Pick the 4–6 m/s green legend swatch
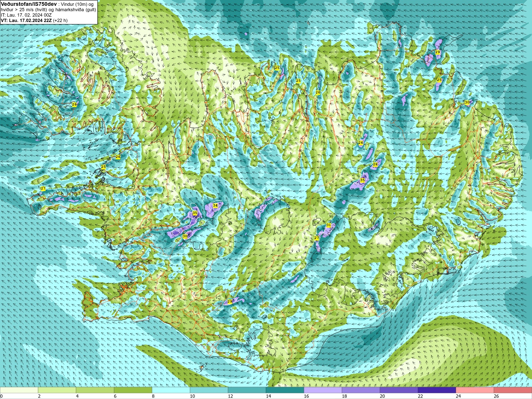Image resolution: width=532 pixels, height=399 pixels. [95, 390]
